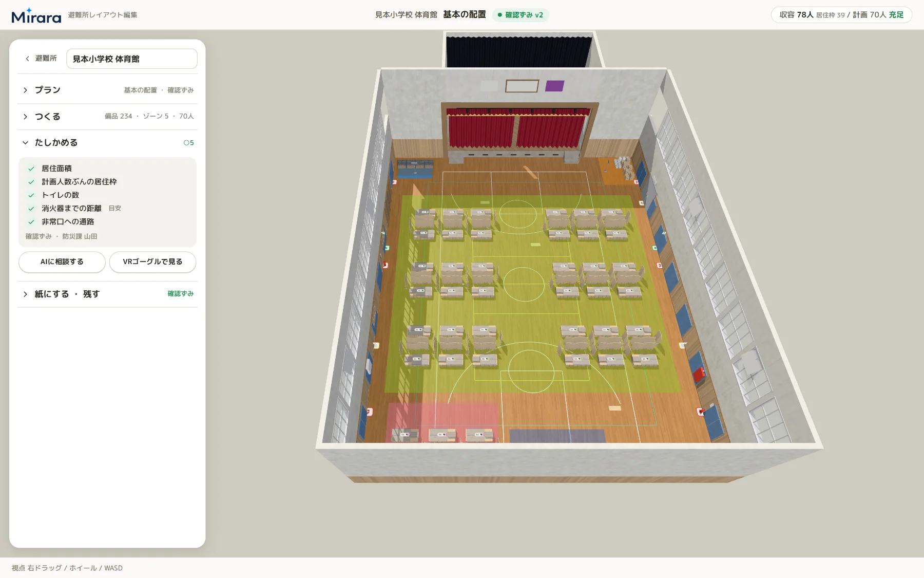Click the 確認ずみ label on 紙にする row

pyautogui.click(x=181, y=294)
